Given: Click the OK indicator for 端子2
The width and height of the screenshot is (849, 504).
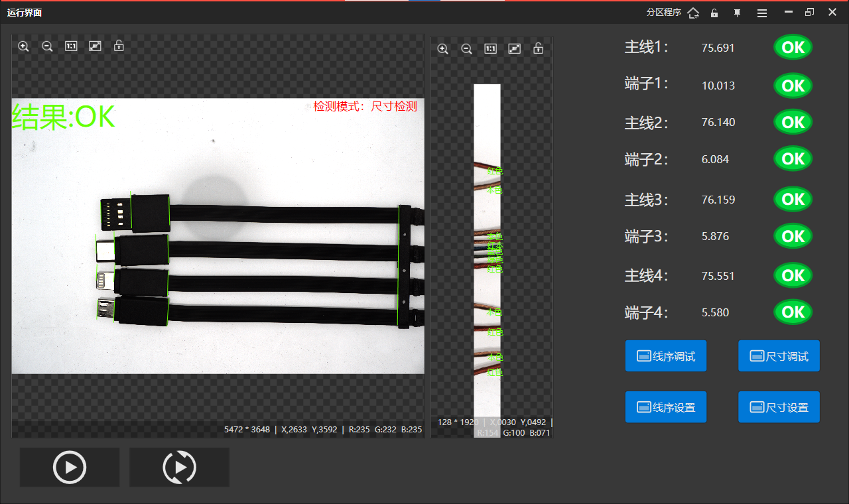Looking at the screenshot, I should pyautogui.click(x=793, y=159).
